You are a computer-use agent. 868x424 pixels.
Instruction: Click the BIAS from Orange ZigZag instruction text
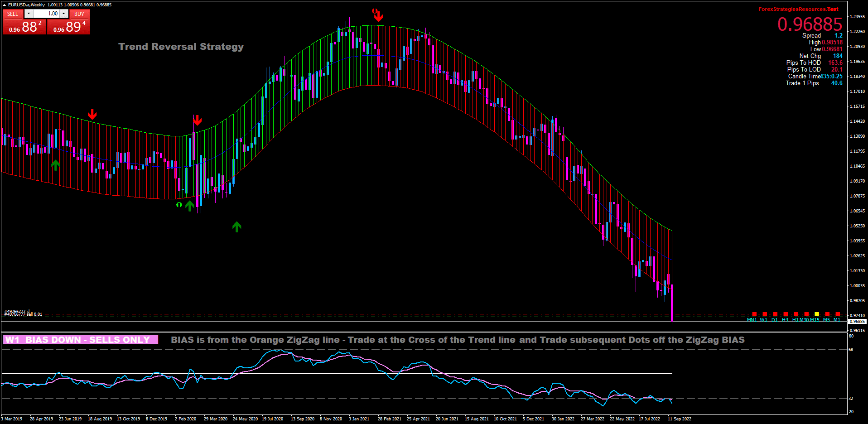458,340
